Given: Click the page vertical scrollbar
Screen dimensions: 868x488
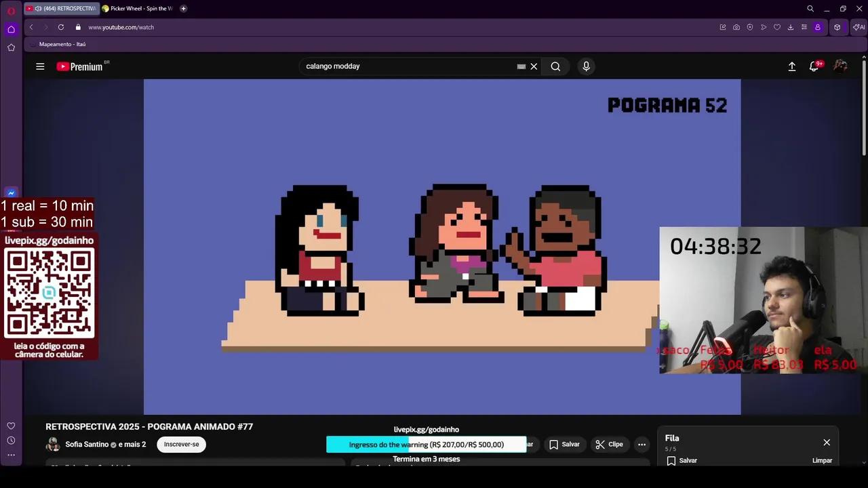Looking at the screenshot, I should 864,108.
